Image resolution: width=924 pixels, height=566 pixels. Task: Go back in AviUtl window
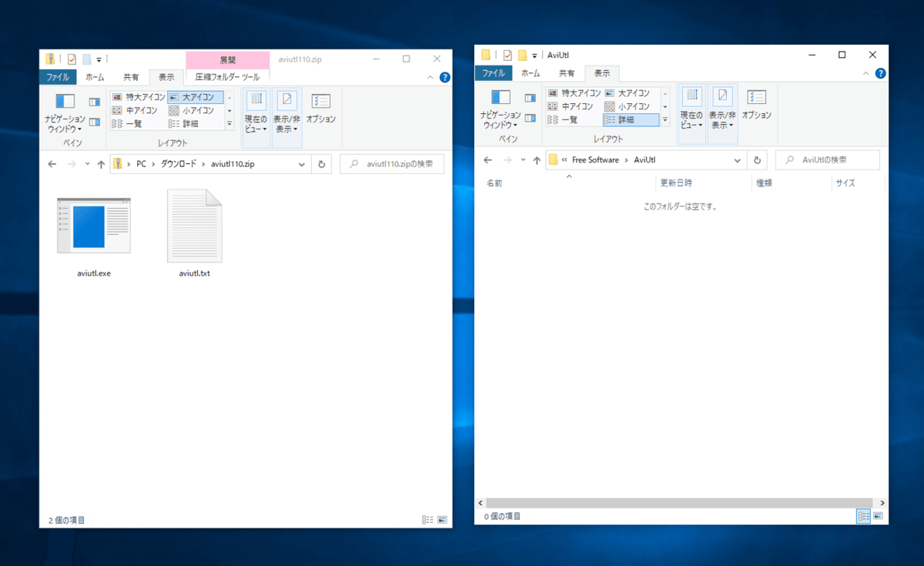[x=487, y=160]
